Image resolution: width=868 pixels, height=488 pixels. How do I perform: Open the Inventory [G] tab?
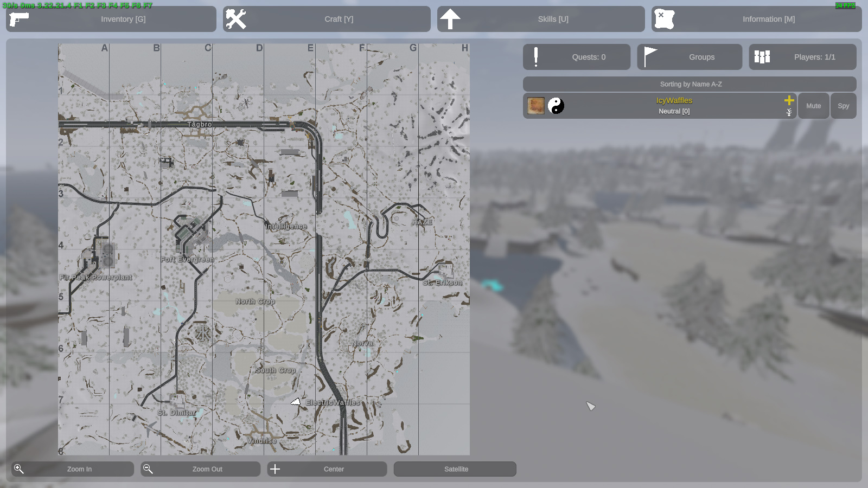pyautogui.click(x=111, y=19)
